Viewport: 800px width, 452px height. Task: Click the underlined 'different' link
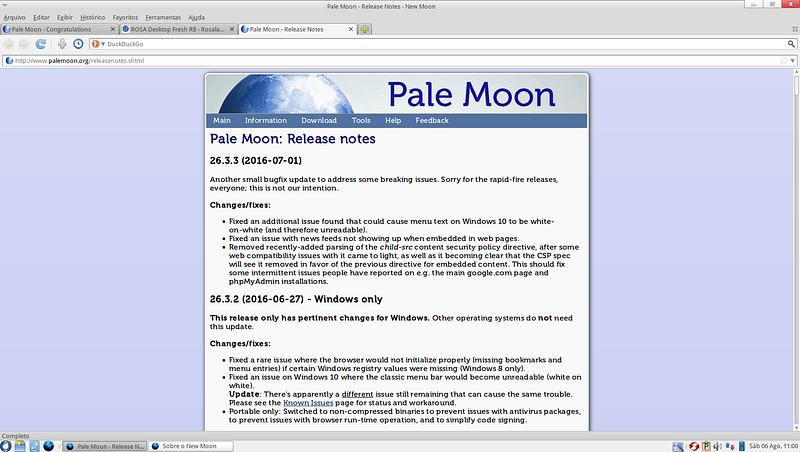click(357, 394)
